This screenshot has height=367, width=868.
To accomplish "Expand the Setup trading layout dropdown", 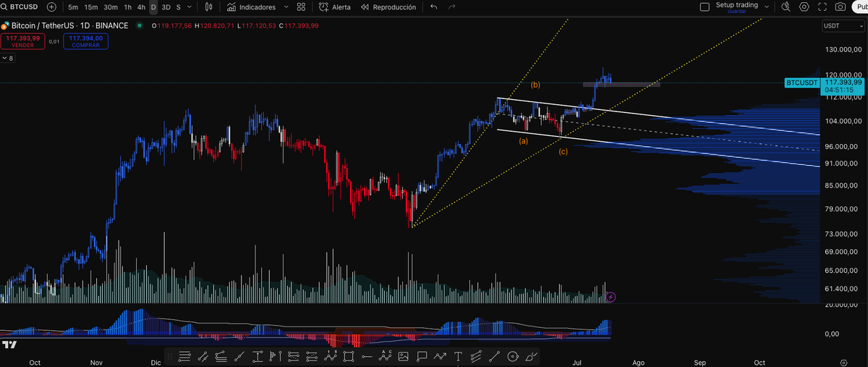I will click(x=766, y=7).
